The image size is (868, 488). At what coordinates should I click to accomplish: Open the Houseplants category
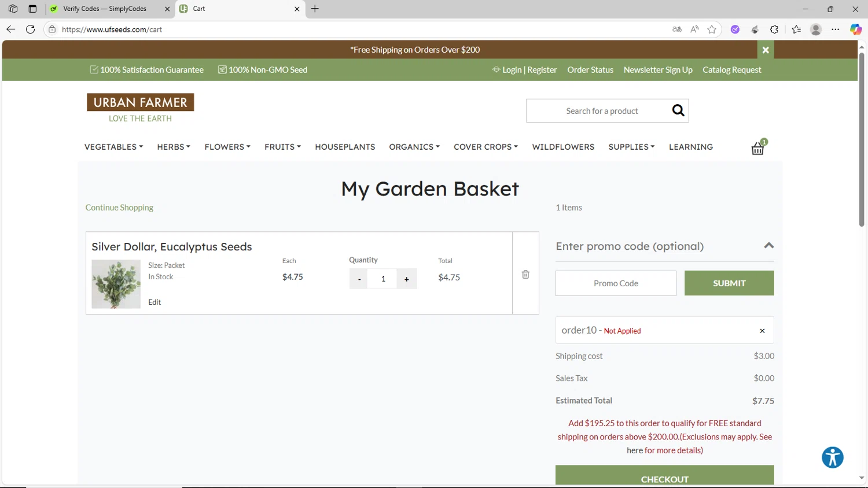point(345,147)
